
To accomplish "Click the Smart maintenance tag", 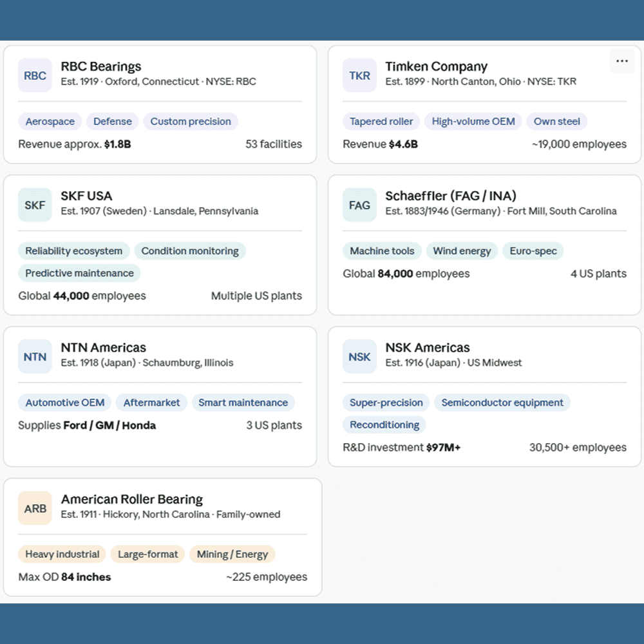I will (x=243, y=402).
